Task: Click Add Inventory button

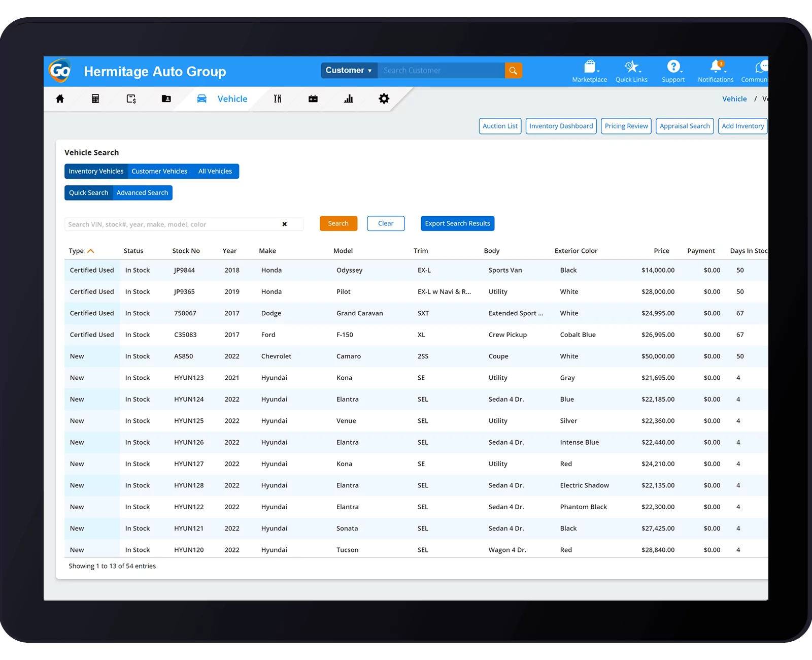Action: point(742,126)
